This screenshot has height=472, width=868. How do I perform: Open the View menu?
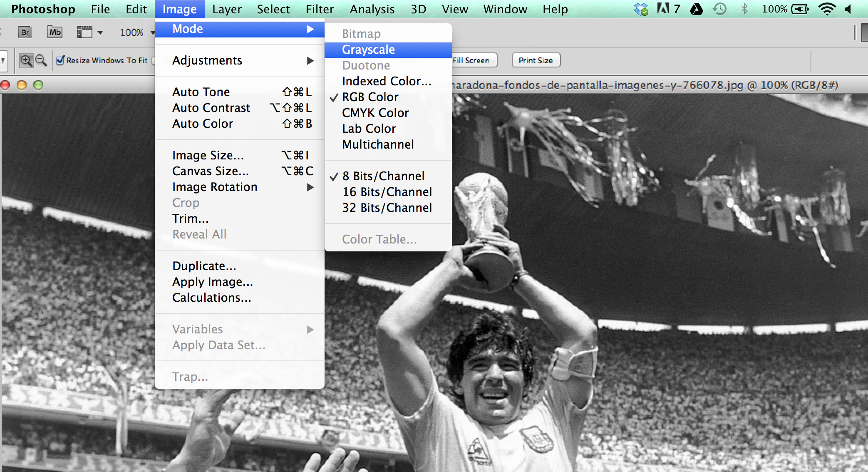[x=455, y=9]
